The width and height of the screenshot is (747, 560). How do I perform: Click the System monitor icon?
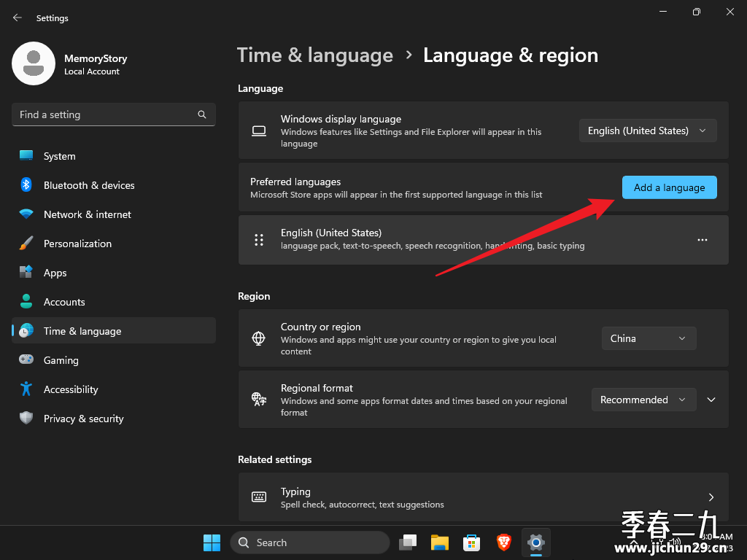click(x=26, y=155)
